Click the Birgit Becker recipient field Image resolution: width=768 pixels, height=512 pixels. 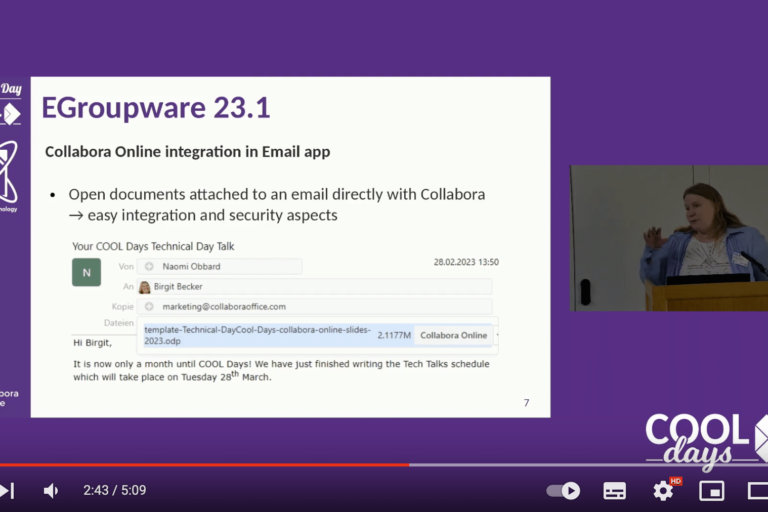point(314,287)
